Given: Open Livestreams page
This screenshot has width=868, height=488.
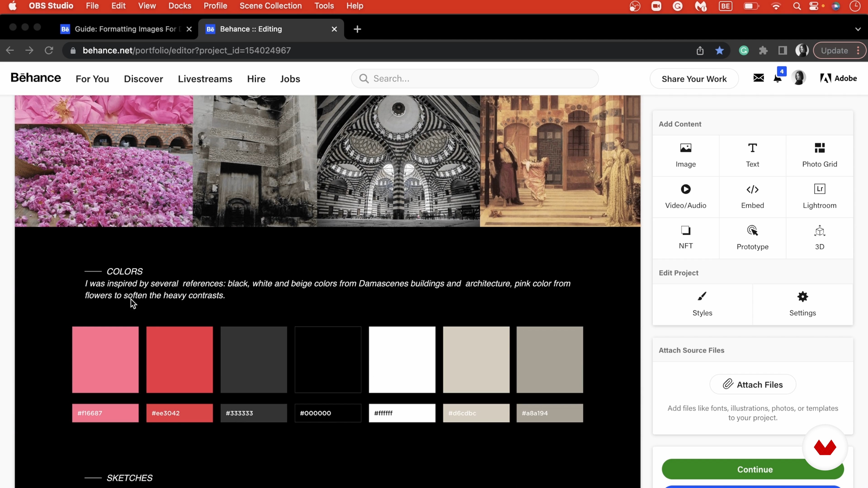Looking at the screenshot, I should [x=205, y=79].
